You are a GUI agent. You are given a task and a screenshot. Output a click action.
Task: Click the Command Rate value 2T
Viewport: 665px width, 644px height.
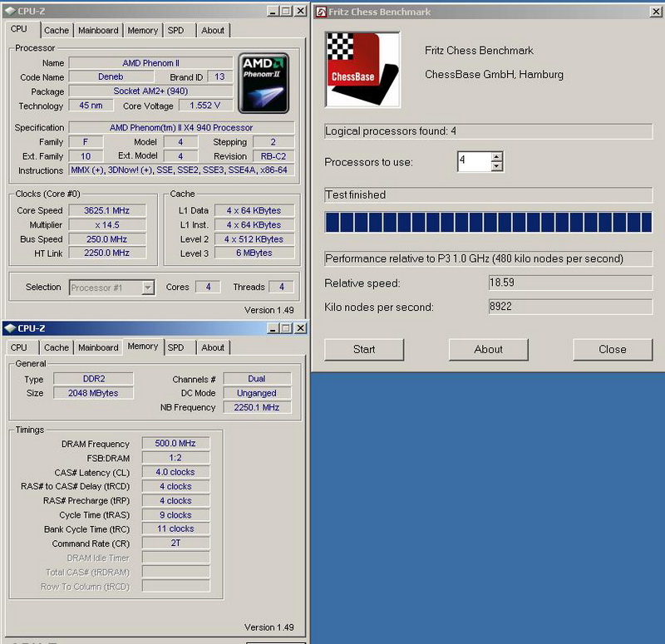[175, 543]
